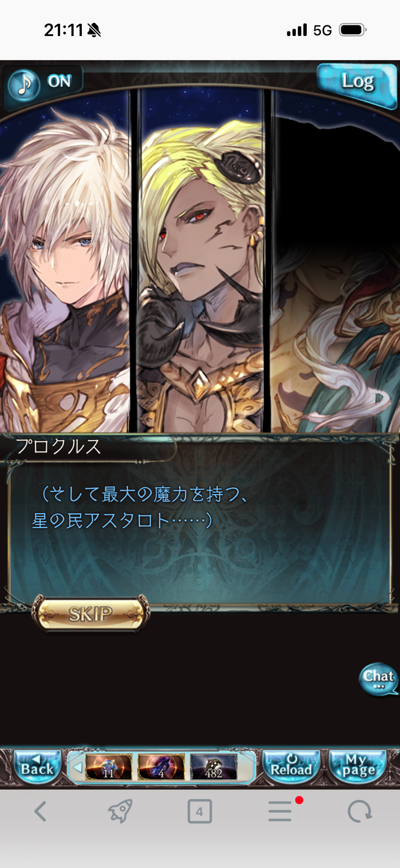
Task: Open the dialogue Log
Action: (357, 84)
